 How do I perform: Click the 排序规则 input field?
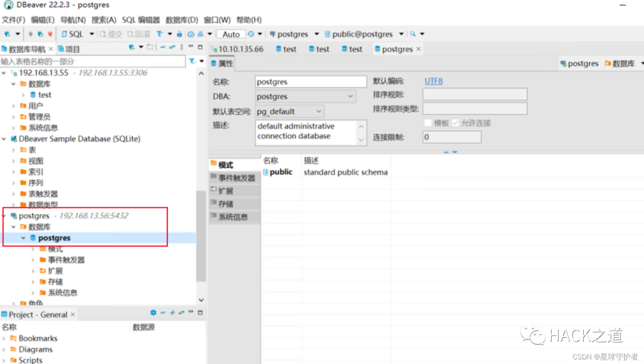coord(475,94)
